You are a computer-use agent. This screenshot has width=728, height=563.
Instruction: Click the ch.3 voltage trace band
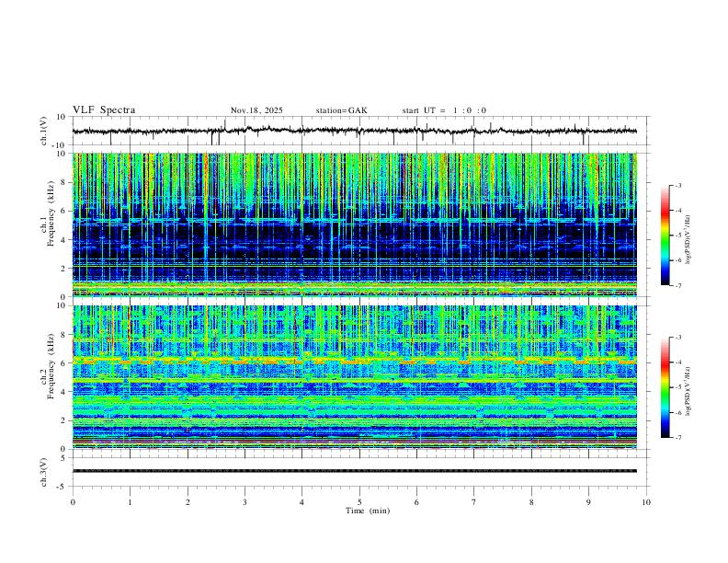click(355, 471)
